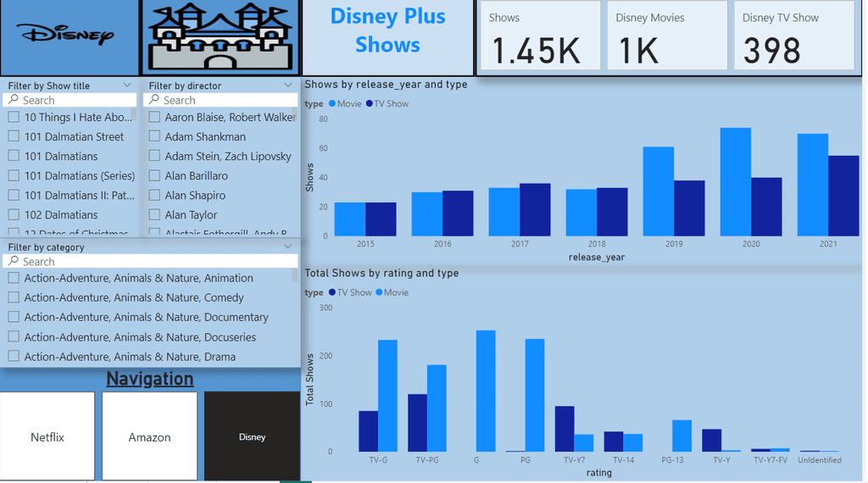Click the castle illustration image
868x483 pixels.
pyautogui.click(x=220, y=37)
